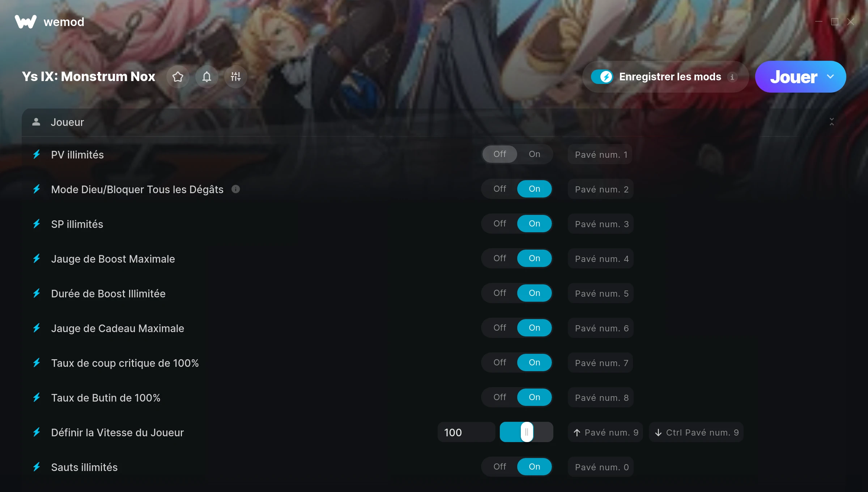868x492 pixels.
Task: Open the Jouer dropdown arrow
Action: tap(830, 77)
